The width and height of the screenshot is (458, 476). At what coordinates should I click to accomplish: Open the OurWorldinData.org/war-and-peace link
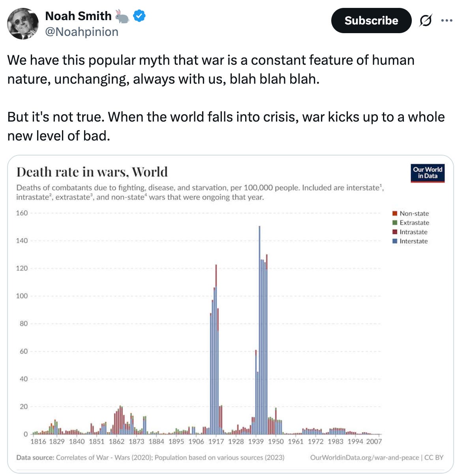[x=365, y=457]
